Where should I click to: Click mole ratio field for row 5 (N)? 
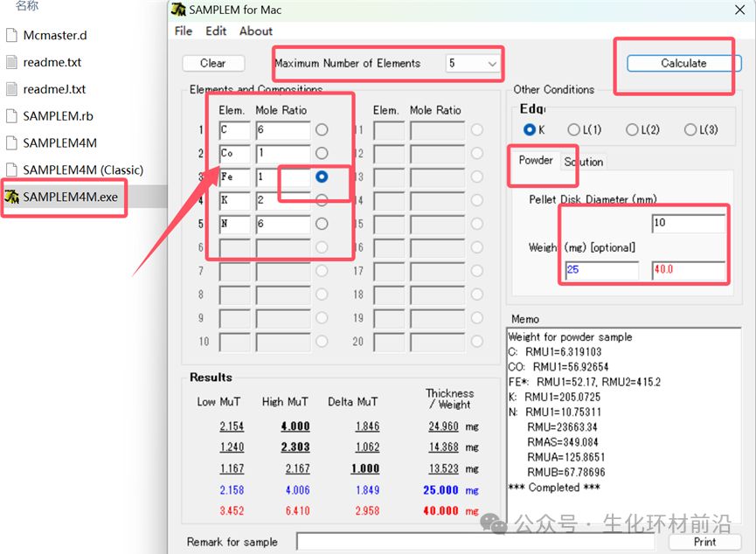coord(283,225)
